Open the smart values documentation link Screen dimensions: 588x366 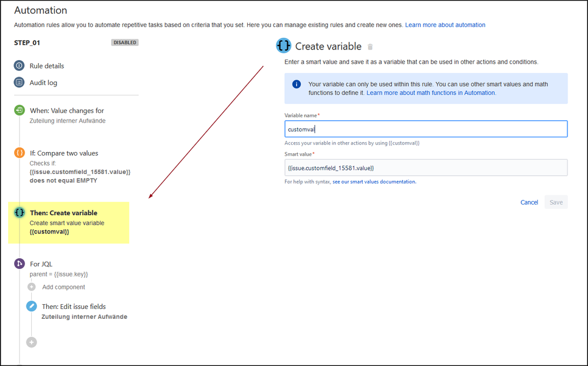[374, 182]
